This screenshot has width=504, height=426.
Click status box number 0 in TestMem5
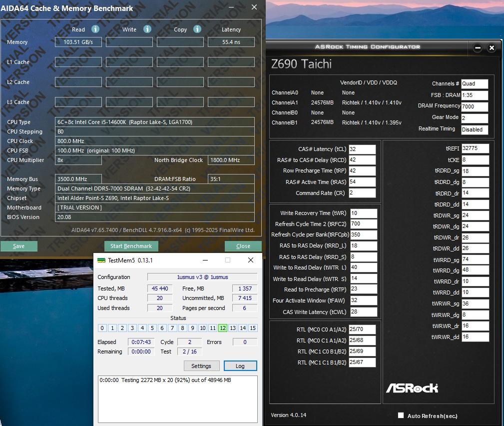tap(102, 328)
